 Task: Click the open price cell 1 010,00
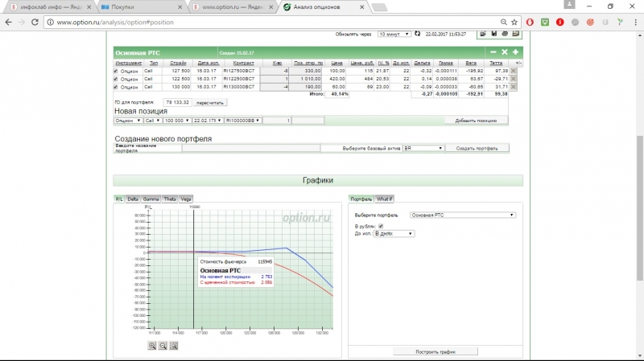pos(305,79)
